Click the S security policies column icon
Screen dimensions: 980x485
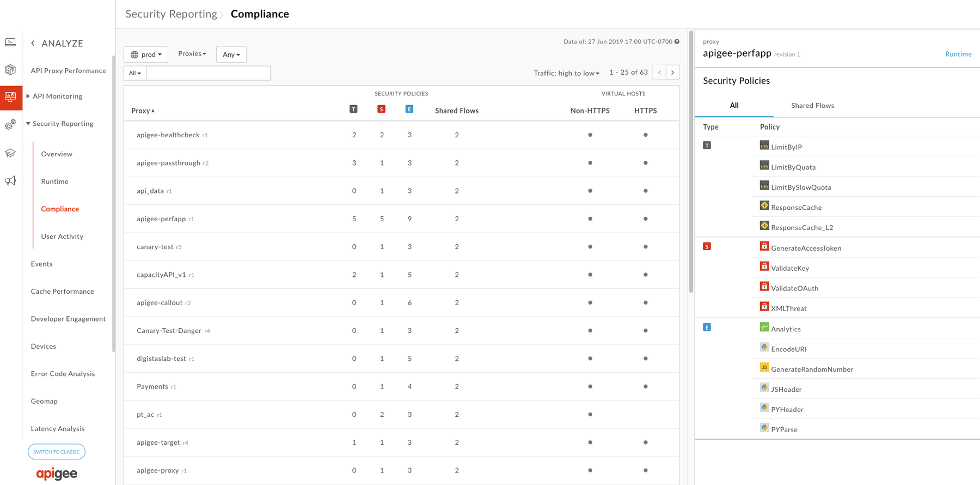tap(381, 109)
